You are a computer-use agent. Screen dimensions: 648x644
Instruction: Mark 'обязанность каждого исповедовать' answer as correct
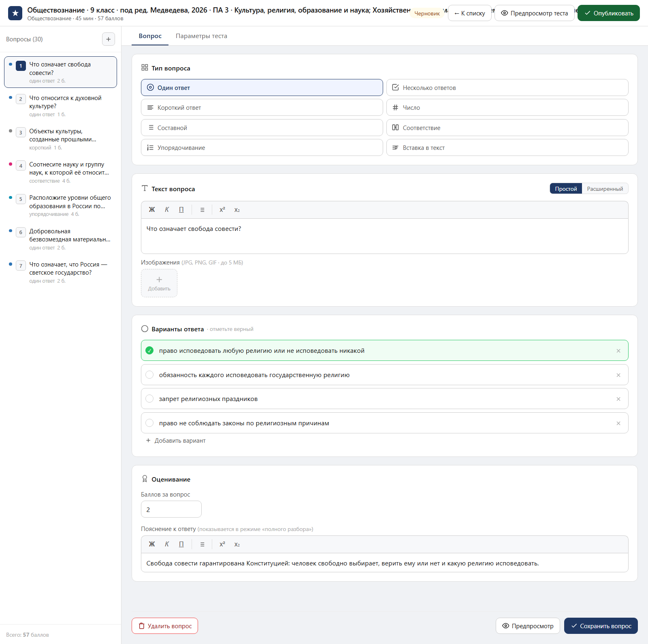pyautogui.click(x=149, y=375)
